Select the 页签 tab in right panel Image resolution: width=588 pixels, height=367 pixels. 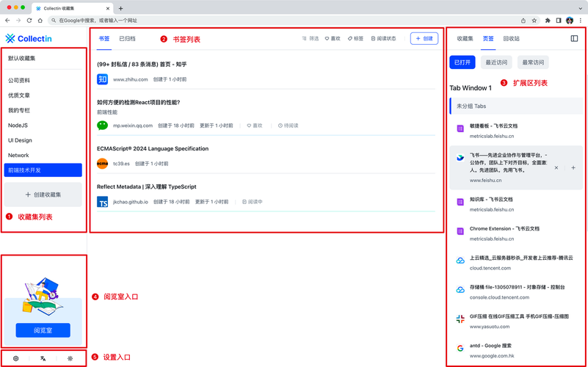pyautogui.click(x=488, y=39)
